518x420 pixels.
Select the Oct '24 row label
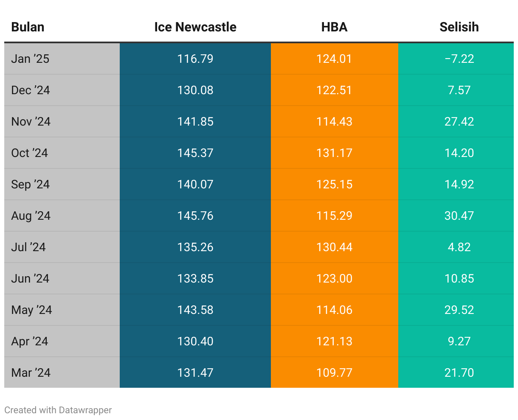(x=30, y=153)
